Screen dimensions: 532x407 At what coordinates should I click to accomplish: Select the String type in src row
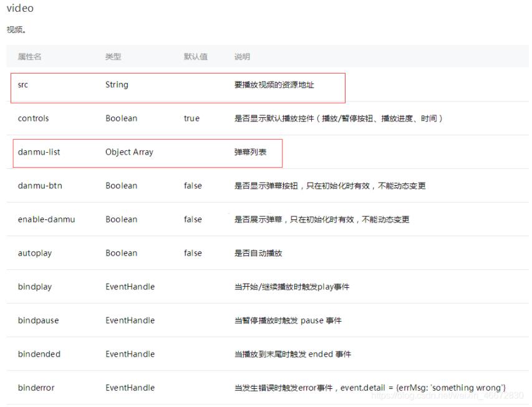pos(117,85)
